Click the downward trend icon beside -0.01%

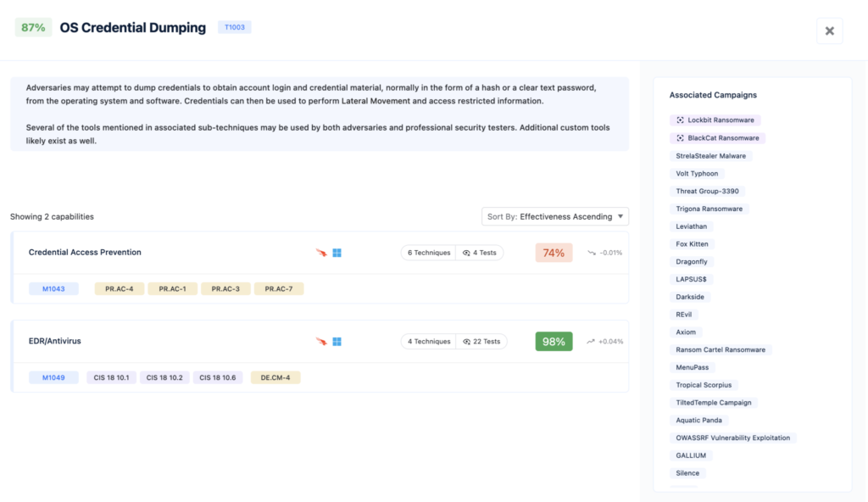click(x=591, y=253)
